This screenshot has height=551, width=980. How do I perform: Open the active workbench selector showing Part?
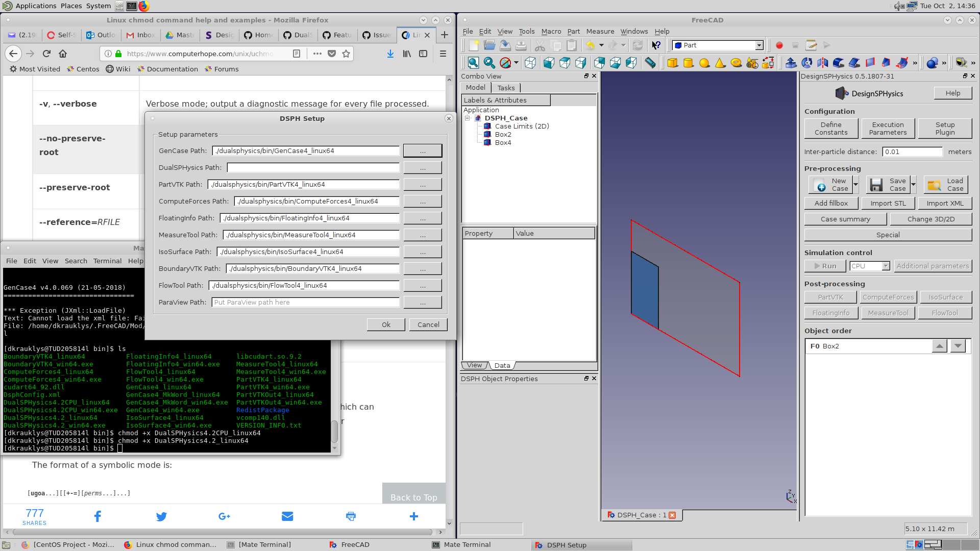(717, 45)
